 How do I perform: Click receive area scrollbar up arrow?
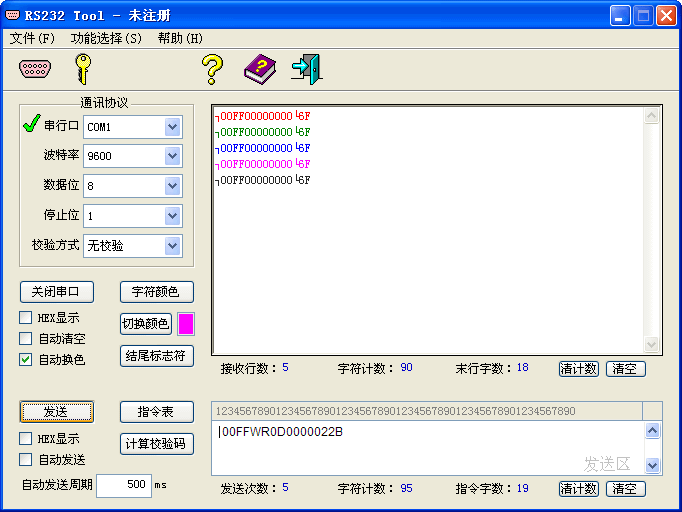pyautogui.click(x=651, y=116)
